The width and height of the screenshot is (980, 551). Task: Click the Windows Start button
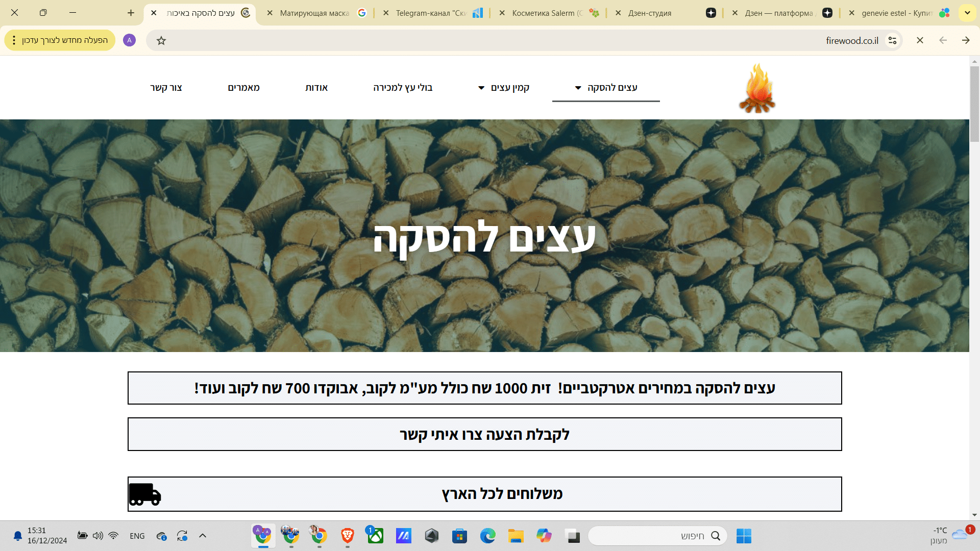coord(744,536)
